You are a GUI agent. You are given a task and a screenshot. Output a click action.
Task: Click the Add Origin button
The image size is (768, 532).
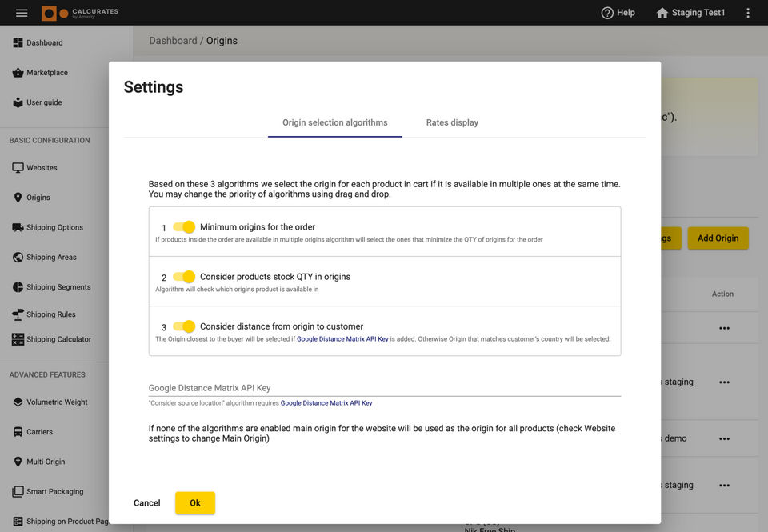coord(718,238)
